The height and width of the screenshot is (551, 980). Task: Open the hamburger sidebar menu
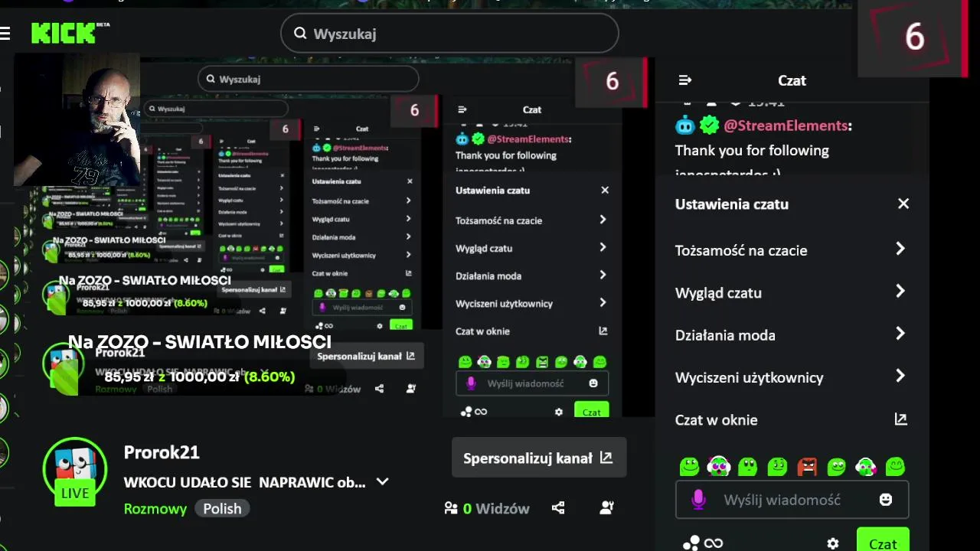point(5,33)
